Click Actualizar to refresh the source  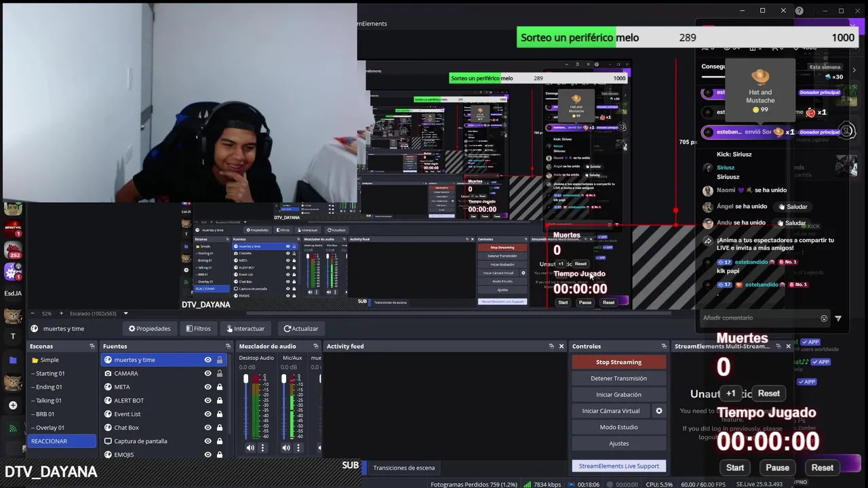click(x=301, y=329)
